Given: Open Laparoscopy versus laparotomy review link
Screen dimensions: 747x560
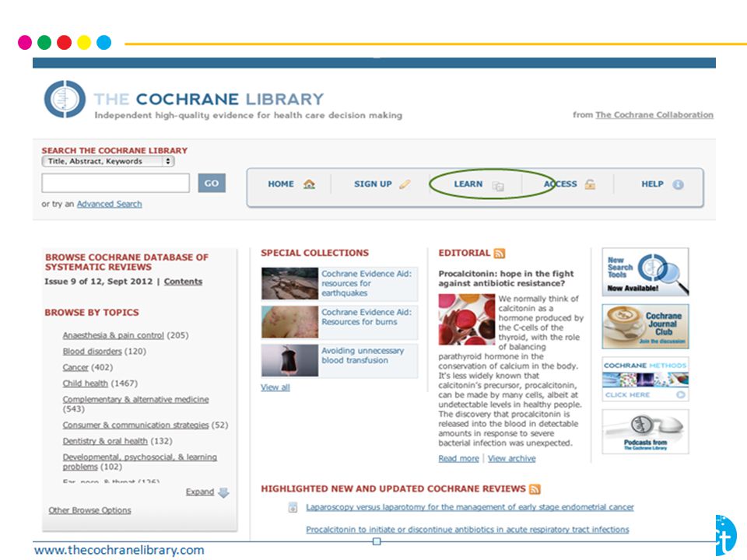Looking at the screenshot, I should pyautogui.click(x=470, y=507).
